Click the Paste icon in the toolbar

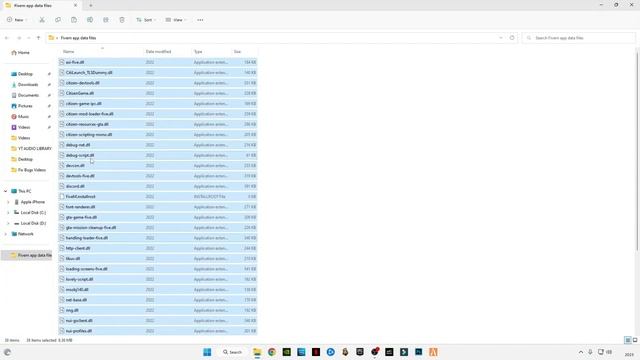pos(74,20)
